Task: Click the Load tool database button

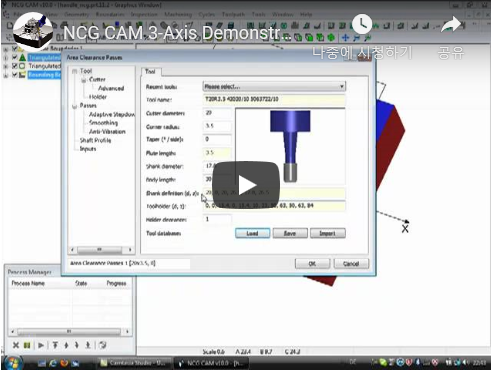Action: tap(252, 233)
